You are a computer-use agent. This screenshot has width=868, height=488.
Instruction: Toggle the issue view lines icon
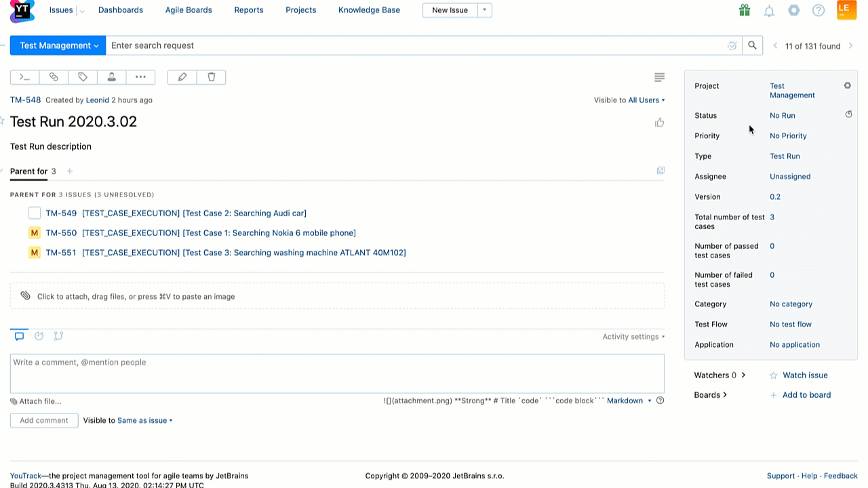pyautogui.click(x=659, y=77)
